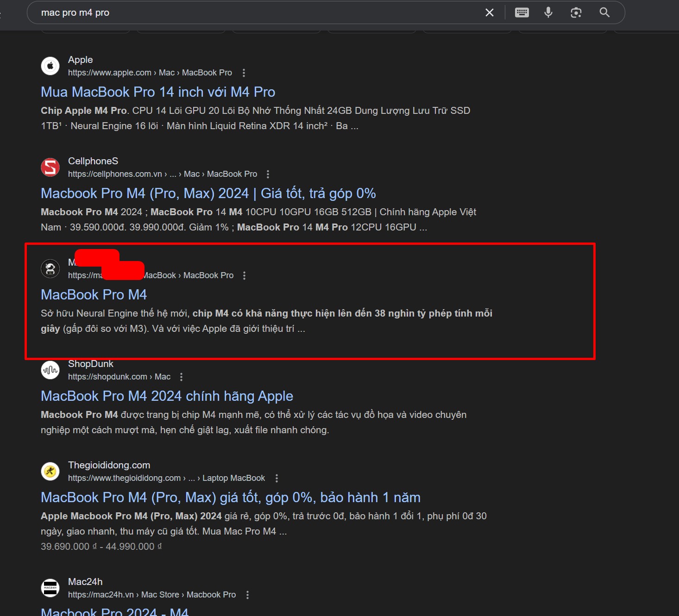This screenshot has height=616, width=679.
Task: Click the ShopDunk snippet about chip M4 mạnh mẽ
Action: [x=253, y=422]
